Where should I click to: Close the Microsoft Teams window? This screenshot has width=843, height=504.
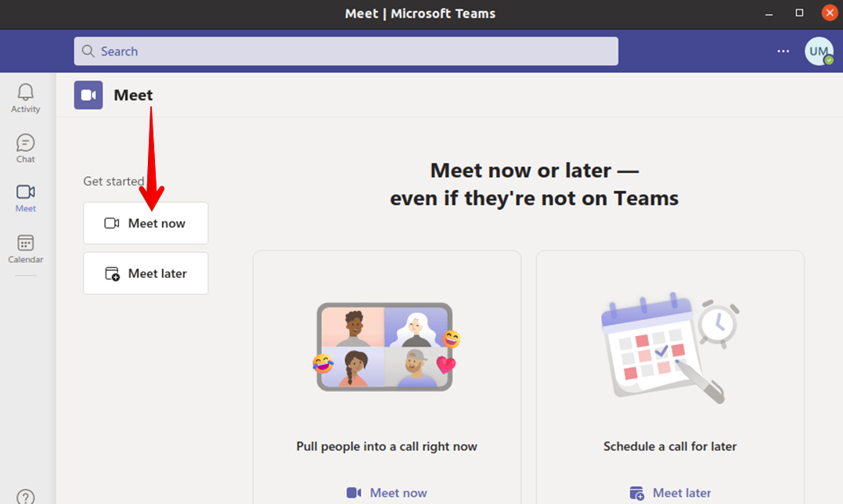pyautogui.click(x=830, y=13)
